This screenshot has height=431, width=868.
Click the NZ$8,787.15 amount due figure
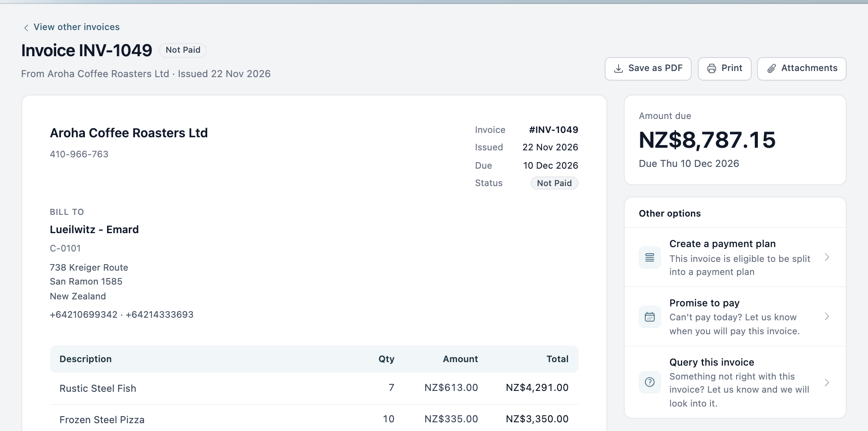707,140
